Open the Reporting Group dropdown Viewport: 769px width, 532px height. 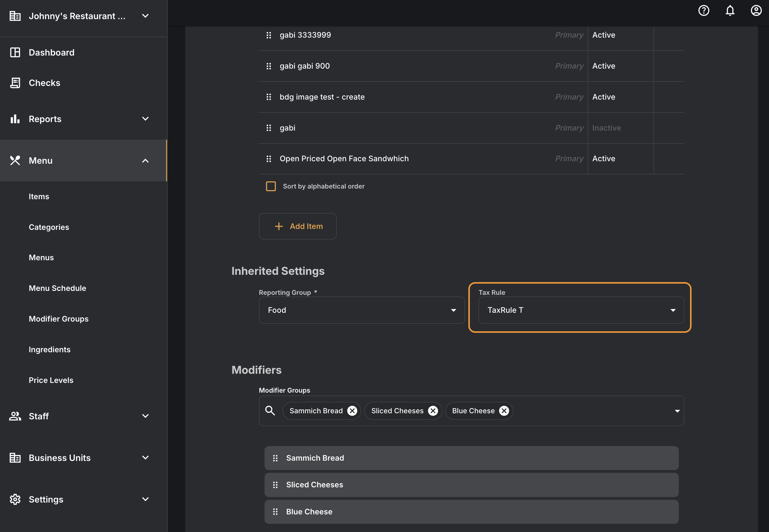(x=362, y=310)
